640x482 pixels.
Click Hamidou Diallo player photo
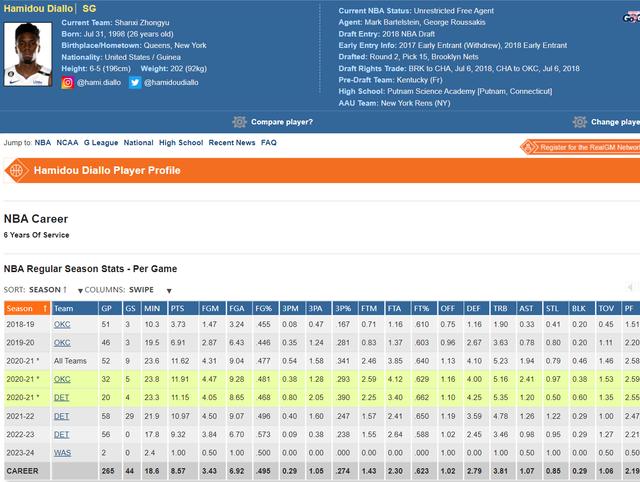28,54
